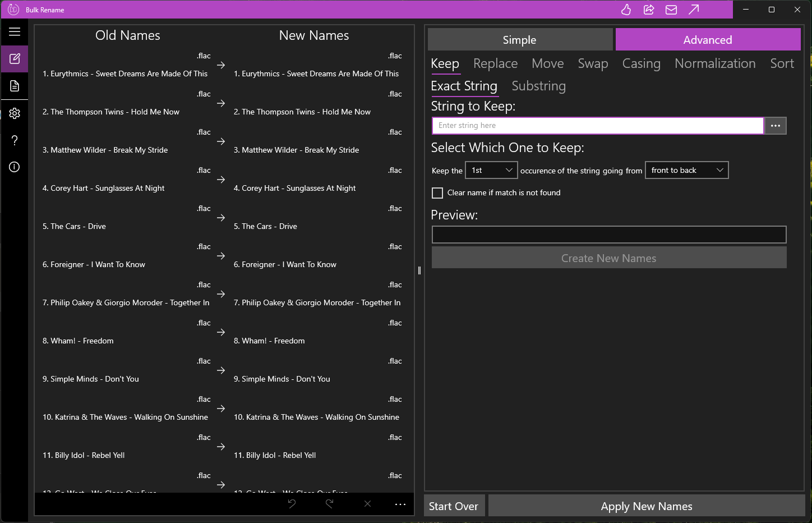The height and width of the screenshot is (523, 812).
Task: Click new name 5. The Cars - Drive
Action: point(265,226)
